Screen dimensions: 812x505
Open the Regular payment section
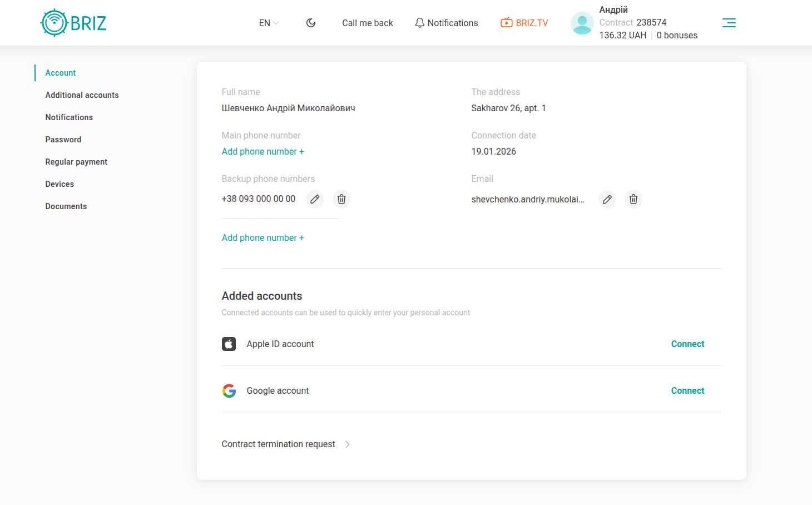coord(76,162)
